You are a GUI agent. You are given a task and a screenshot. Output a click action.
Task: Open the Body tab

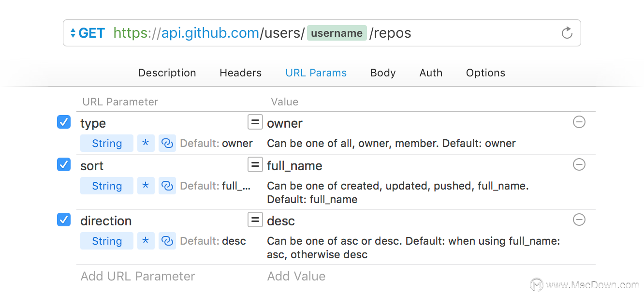[x=383, y=73]
